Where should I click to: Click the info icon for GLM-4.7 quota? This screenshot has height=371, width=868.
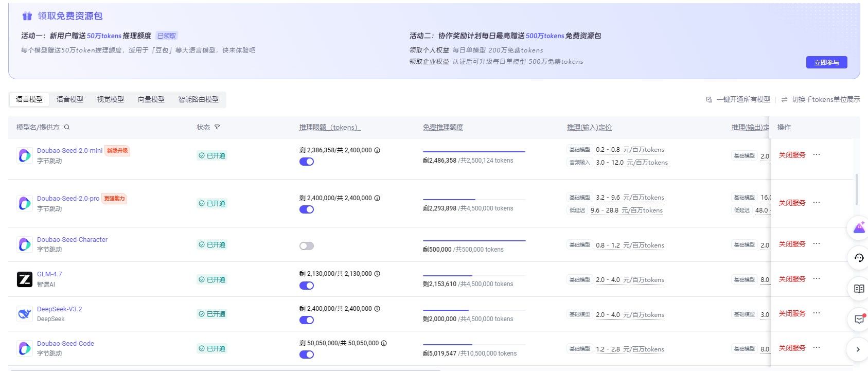click(377, 274)
